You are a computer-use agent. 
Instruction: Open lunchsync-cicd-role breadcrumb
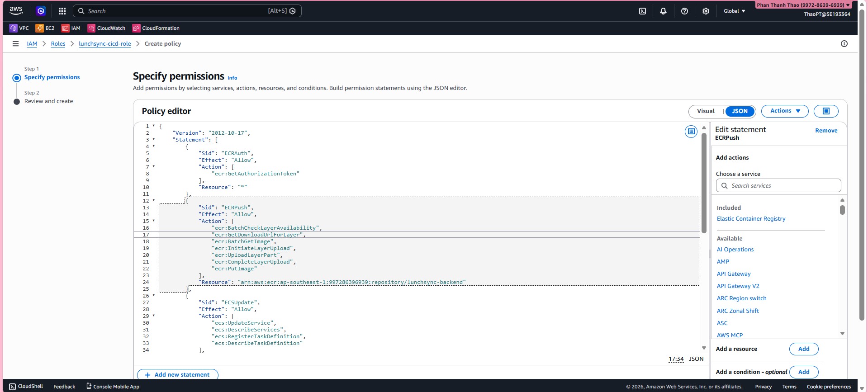pyautogui.click(x=105, y=44)
